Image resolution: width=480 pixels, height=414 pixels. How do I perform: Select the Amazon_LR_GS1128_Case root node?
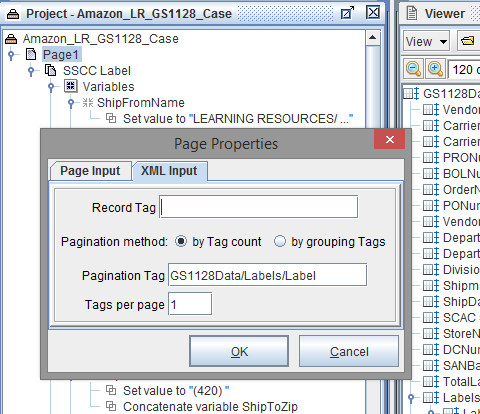(x=100, y=39)
